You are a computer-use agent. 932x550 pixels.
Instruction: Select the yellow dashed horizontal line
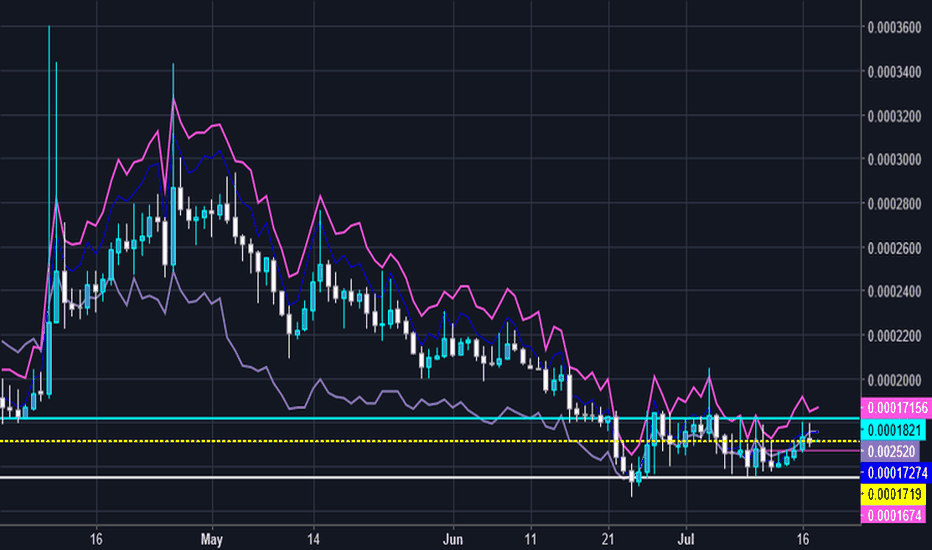pos(430,441)
